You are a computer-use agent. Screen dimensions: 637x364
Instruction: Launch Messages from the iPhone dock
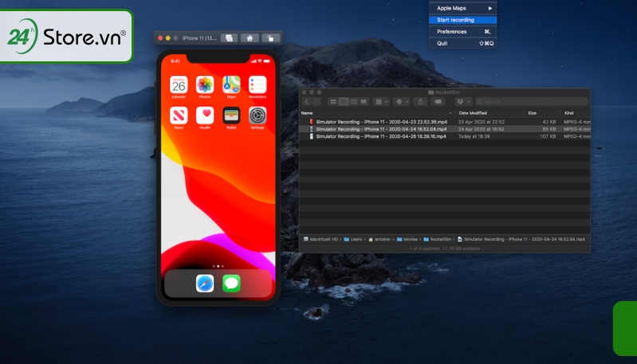[x=231, y=284]
